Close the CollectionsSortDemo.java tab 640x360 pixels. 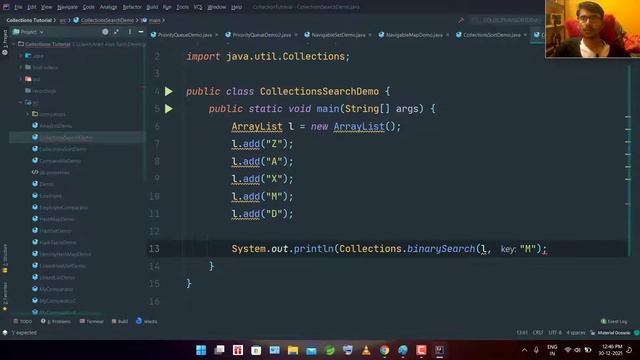coord(525,35)
